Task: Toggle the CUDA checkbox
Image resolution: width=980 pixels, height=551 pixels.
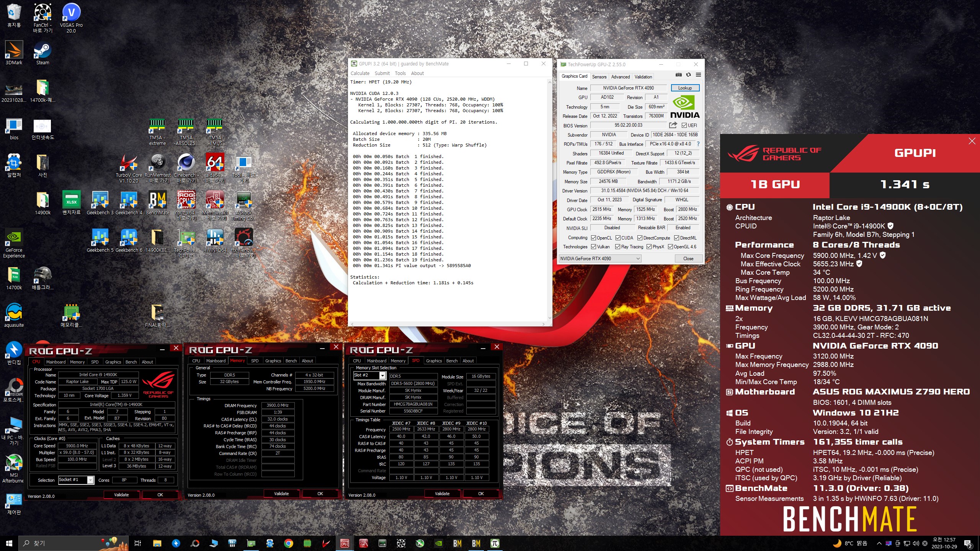Action: (x=618, y=238)
